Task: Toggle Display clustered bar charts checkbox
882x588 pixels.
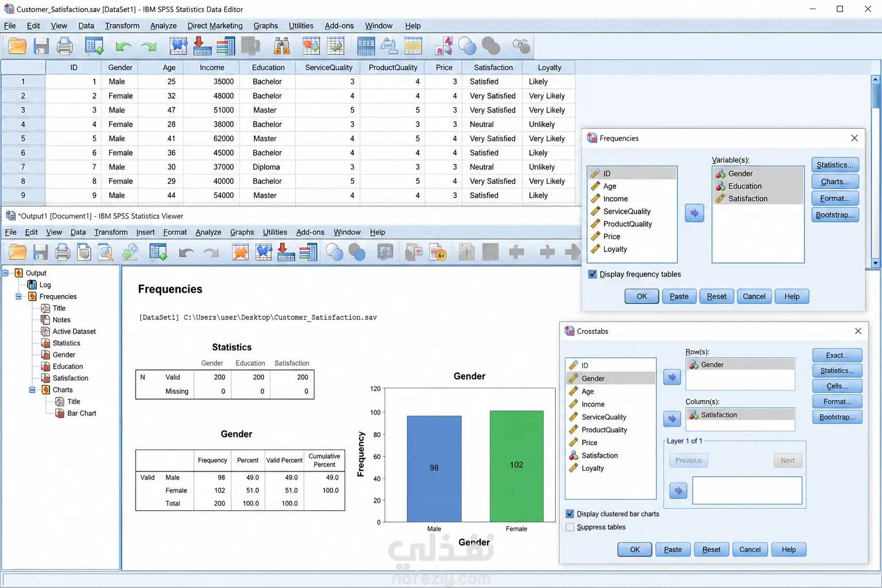Action: pos(570,514)
